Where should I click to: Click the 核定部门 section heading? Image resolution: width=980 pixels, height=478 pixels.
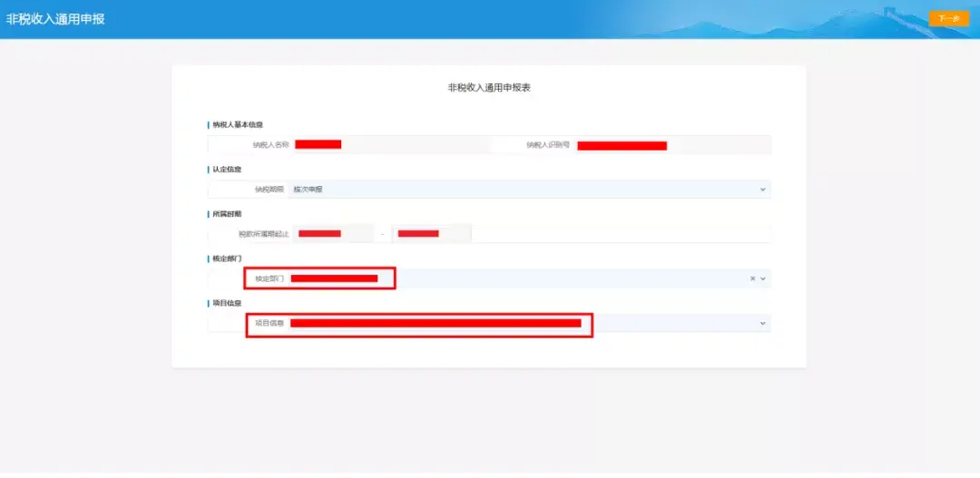coord(227,259)
